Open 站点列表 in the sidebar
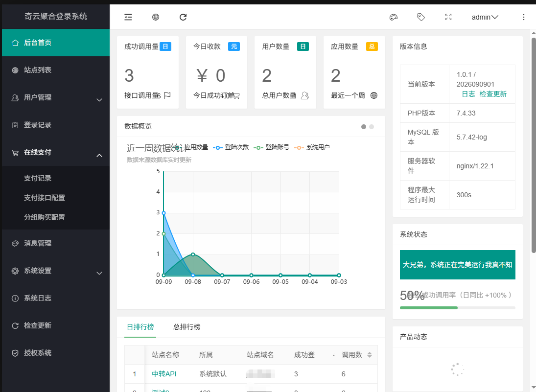536x392 pixels. [56, 70]
